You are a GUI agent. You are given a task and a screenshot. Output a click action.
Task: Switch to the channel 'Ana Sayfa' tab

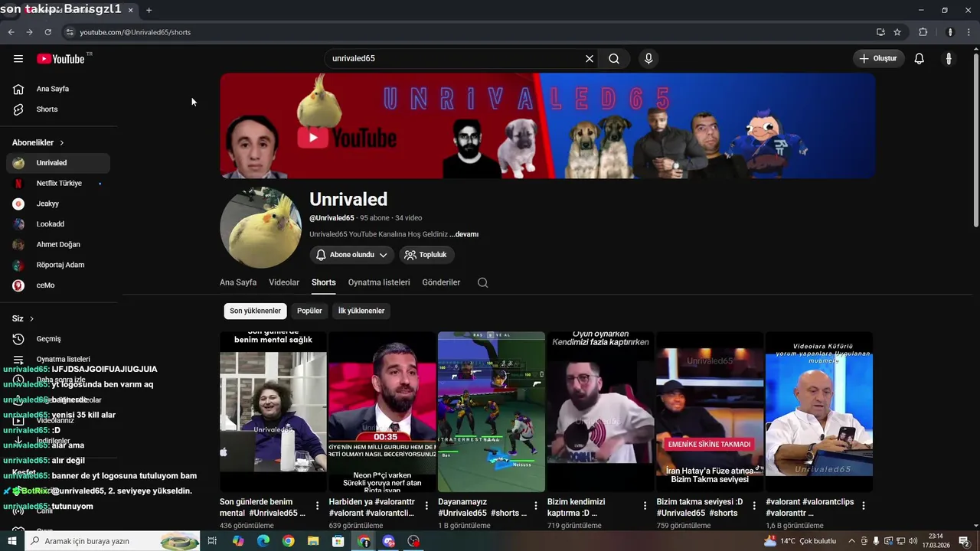238,282
